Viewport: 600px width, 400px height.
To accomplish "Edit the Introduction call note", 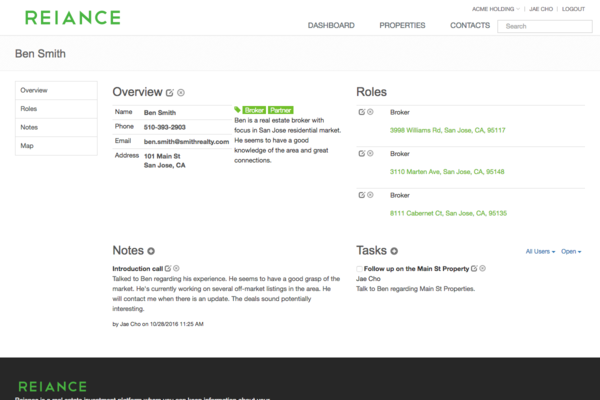I will click(x=168, y=269).
